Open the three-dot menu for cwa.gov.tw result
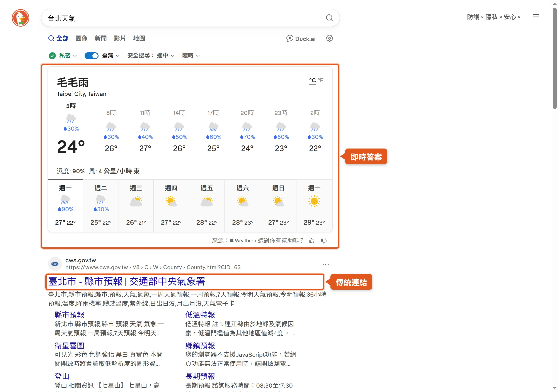 pyautogui.click(x=325, y=264)
